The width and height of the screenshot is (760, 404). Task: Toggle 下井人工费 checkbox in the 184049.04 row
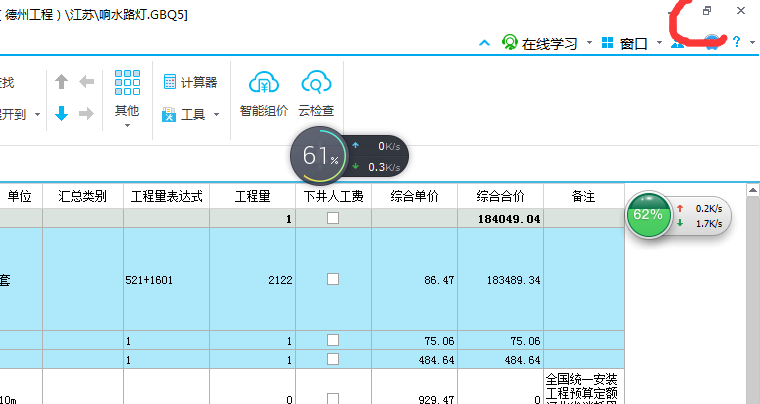333,218
